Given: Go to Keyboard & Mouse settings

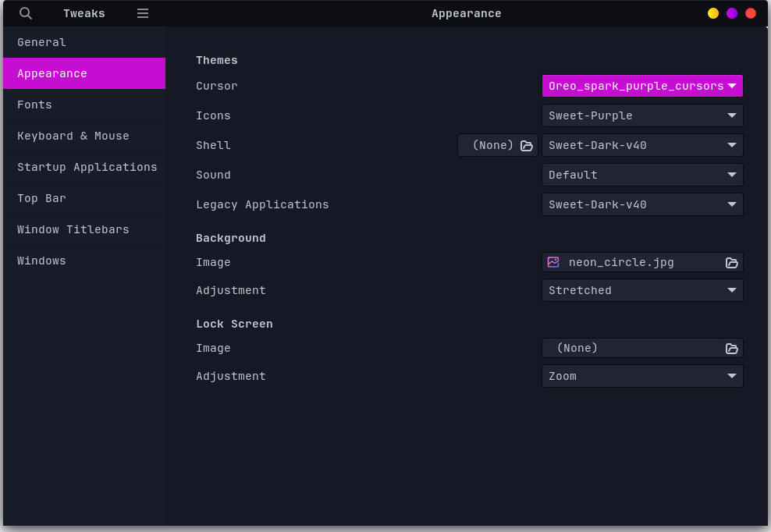Looking at the screenshot, I should [x=82, y=136].
